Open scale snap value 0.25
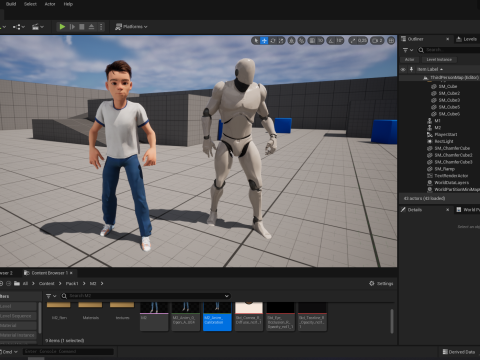This screenshot has width=480, height=360. 362,41
